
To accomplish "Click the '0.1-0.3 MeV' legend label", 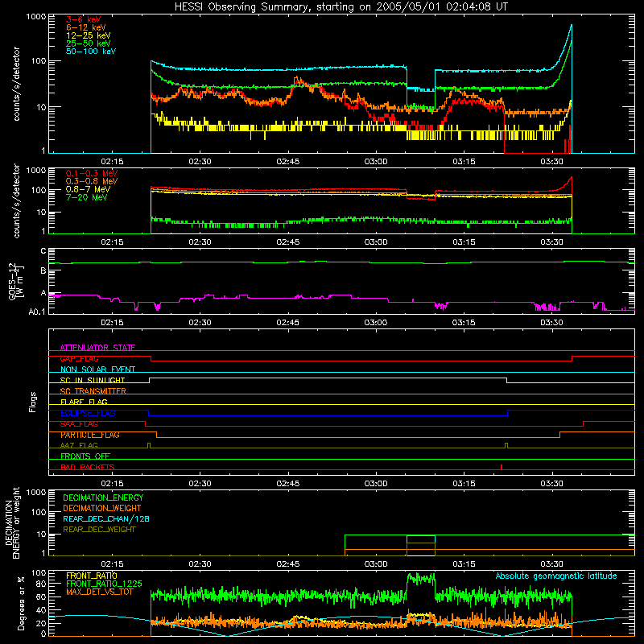I will (x=92, y=173).
